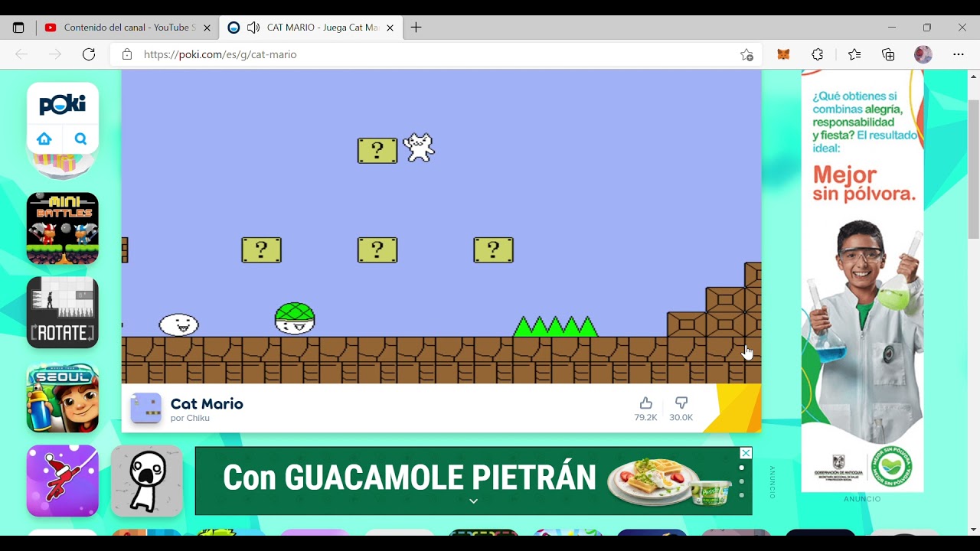Click the green shell enemy in game
Viewport: 980px width, 551px height.
(295, 318)
